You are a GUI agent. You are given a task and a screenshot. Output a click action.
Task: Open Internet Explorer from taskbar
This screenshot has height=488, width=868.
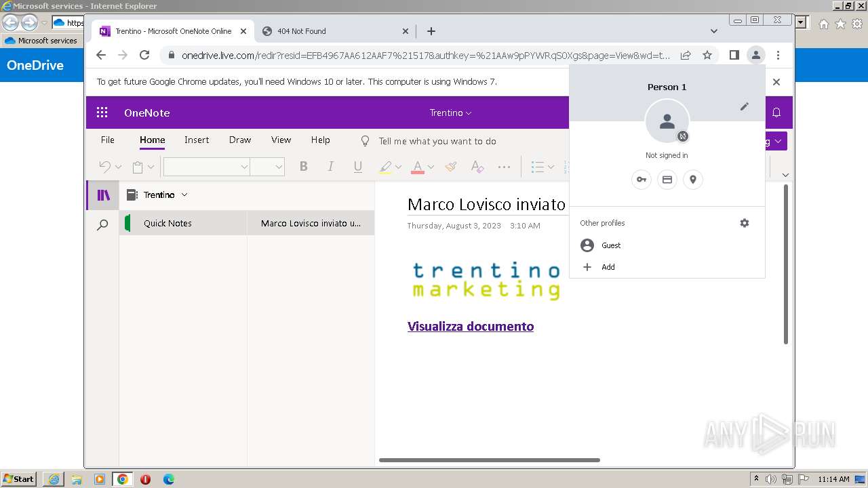(54, 479)
